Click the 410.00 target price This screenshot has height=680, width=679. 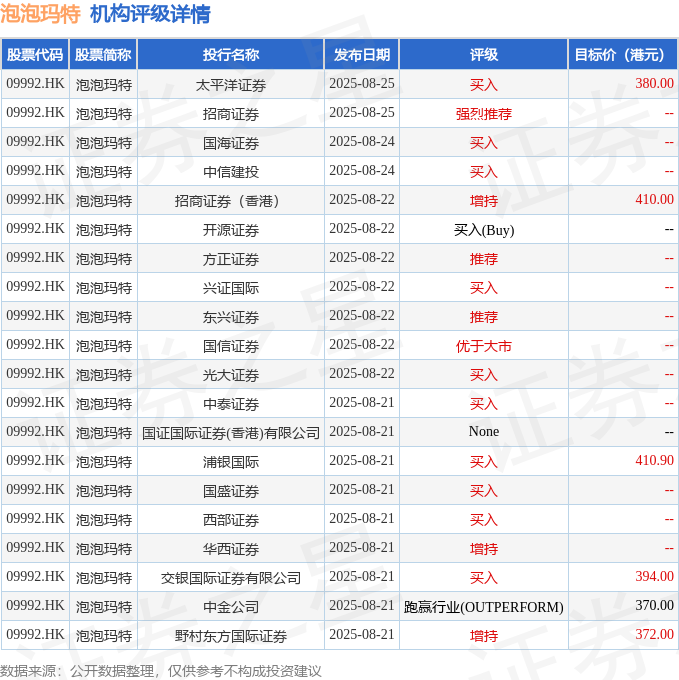654,199
